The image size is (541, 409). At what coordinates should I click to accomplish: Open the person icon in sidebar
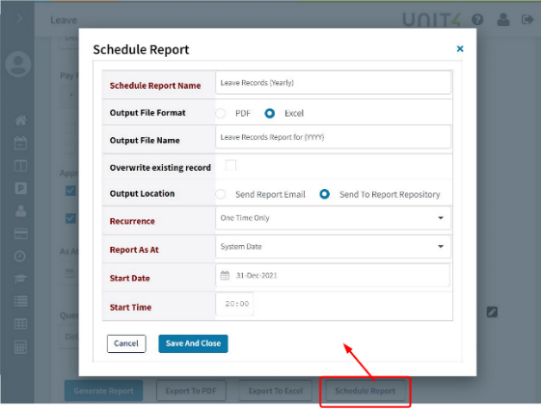pos(20,211)
